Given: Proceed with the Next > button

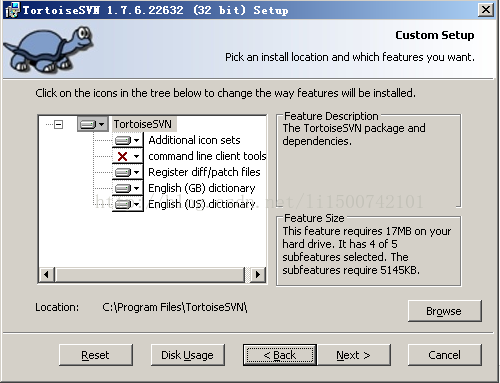Looking at the screenshot, I should coord(354,355).
